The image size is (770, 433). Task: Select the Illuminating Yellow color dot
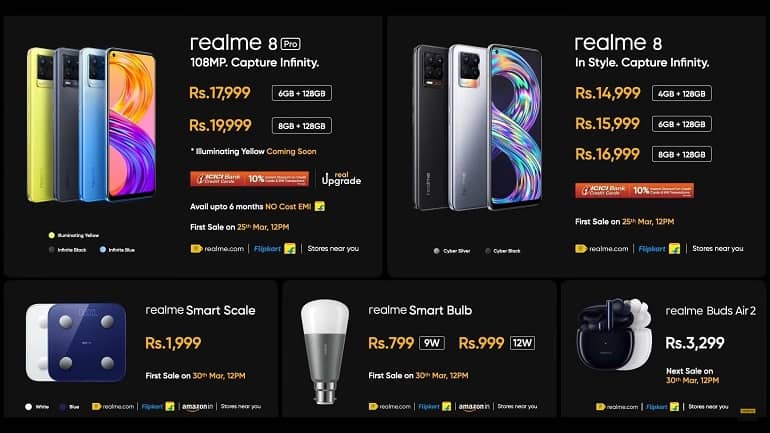[52, 235]
